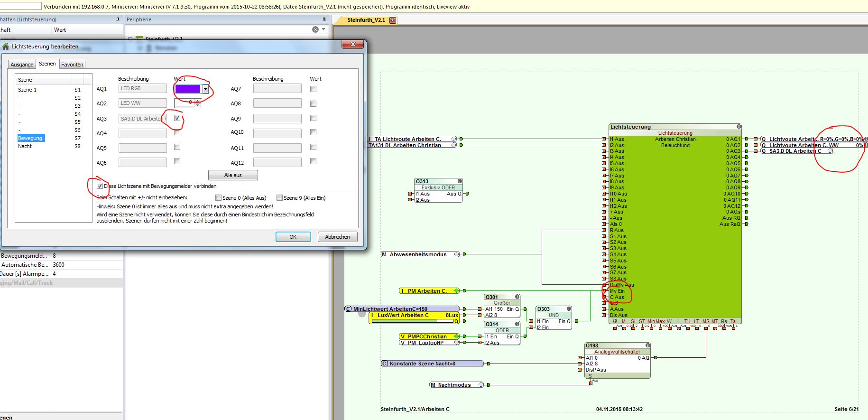
Task: Open the AQ1 LED RGB color dropdown
Action: (205, 89)
